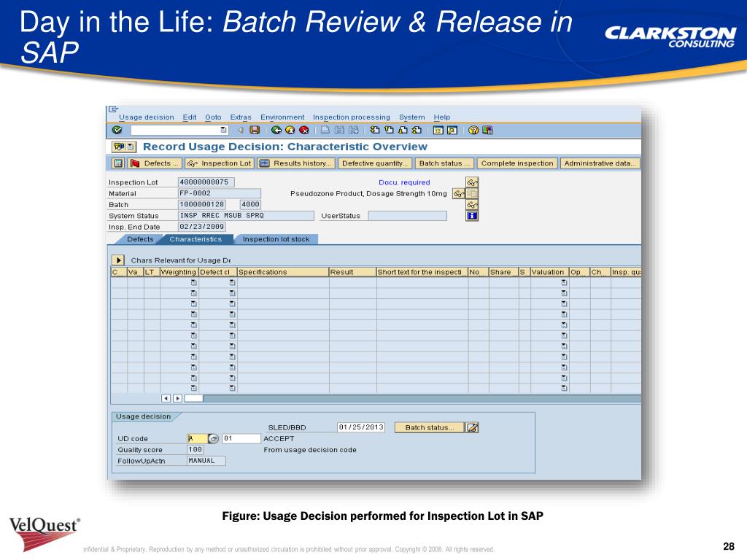The width and height of the screenshot is (747, 560).
Task: Open Results history... button
Action: tap(296, 163)
